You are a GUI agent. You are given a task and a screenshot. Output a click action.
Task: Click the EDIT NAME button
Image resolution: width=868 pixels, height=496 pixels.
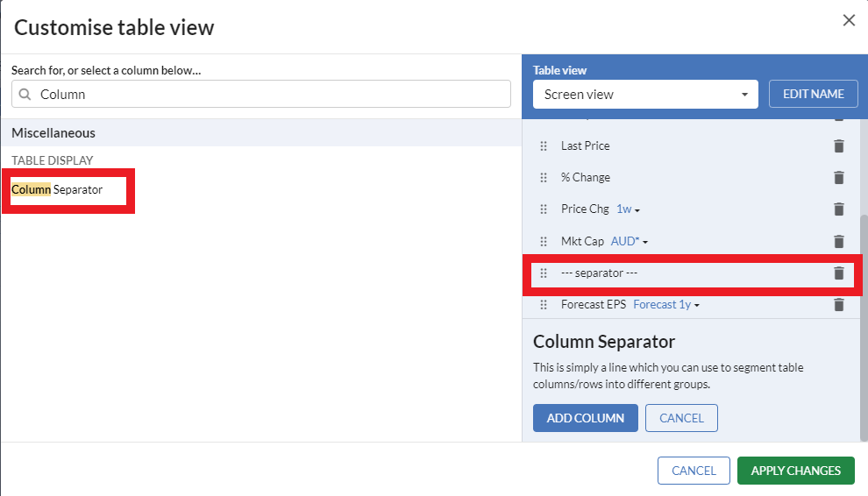pyautogui.click(x=813, y=94)
